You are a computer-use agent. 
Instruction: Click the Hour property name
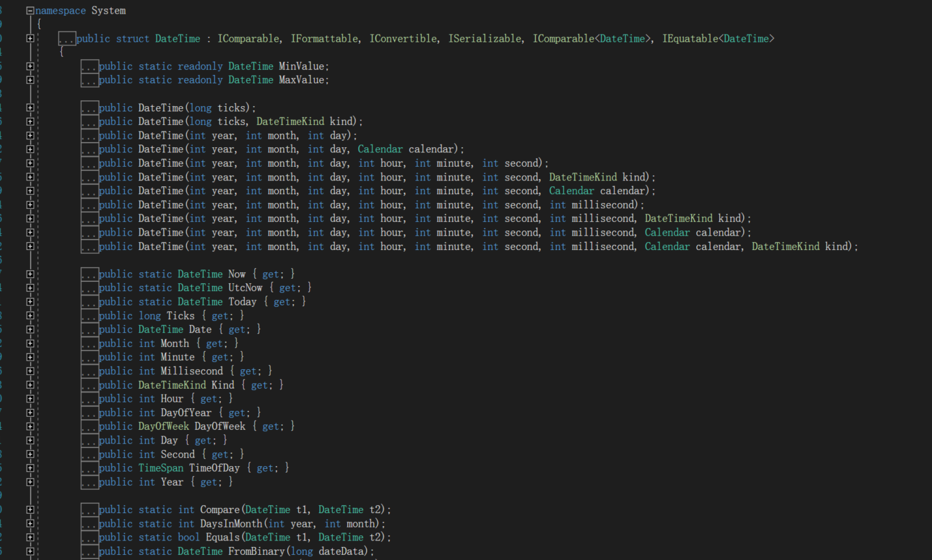pos(172,399)
